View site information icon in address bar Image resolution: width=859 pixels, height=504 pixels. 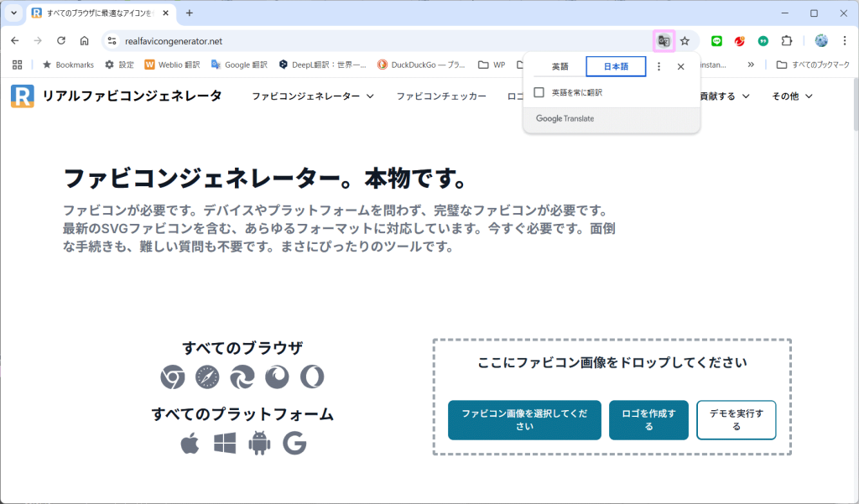112,41
